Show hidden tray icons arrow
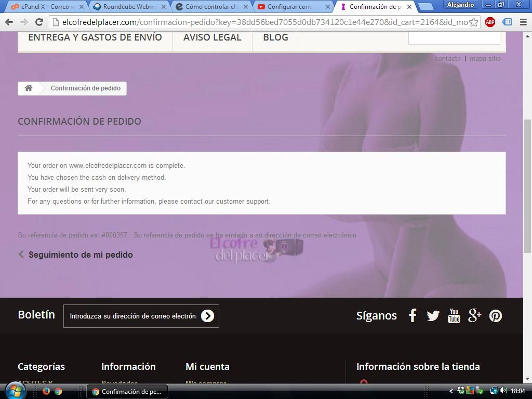The width and height of the screenshot is (532, 399). coord(451,391)
